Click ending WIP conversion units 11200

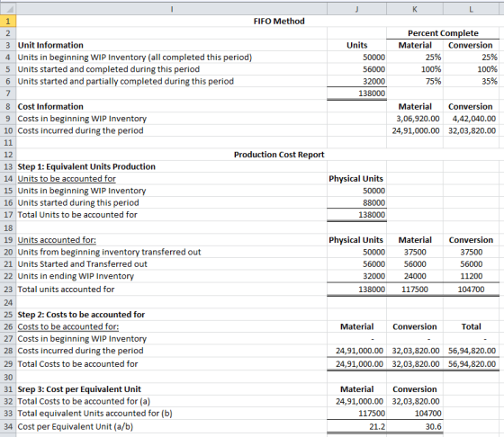(x=471, y=276)
